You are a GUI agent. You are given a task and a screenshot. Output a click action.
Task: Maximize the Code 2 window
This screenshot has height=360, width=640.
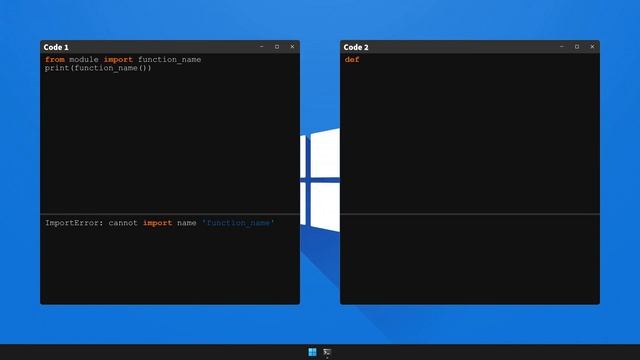tap(577, 47)
